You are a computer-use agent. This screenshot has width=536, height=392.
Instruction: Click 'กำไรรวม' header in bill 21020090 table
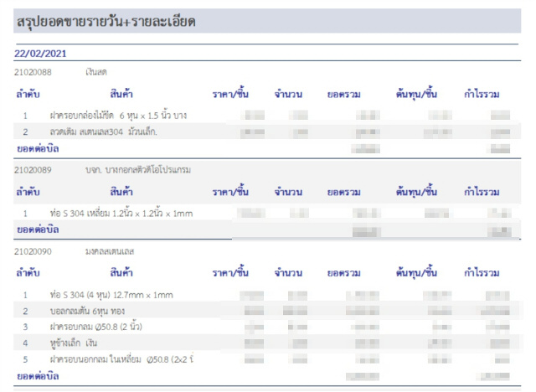pos(482,273)
